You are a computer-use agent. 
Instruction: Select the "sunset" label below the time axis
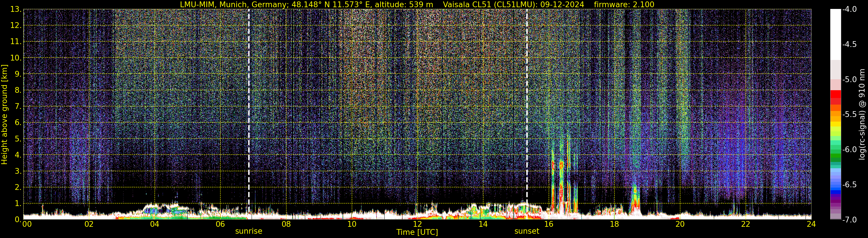click(x=527, y=231)
